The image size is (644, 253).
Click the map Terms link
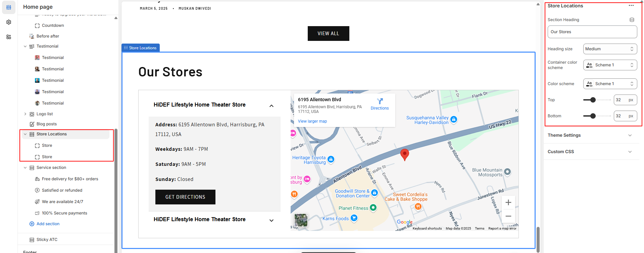tap(480, 229)
